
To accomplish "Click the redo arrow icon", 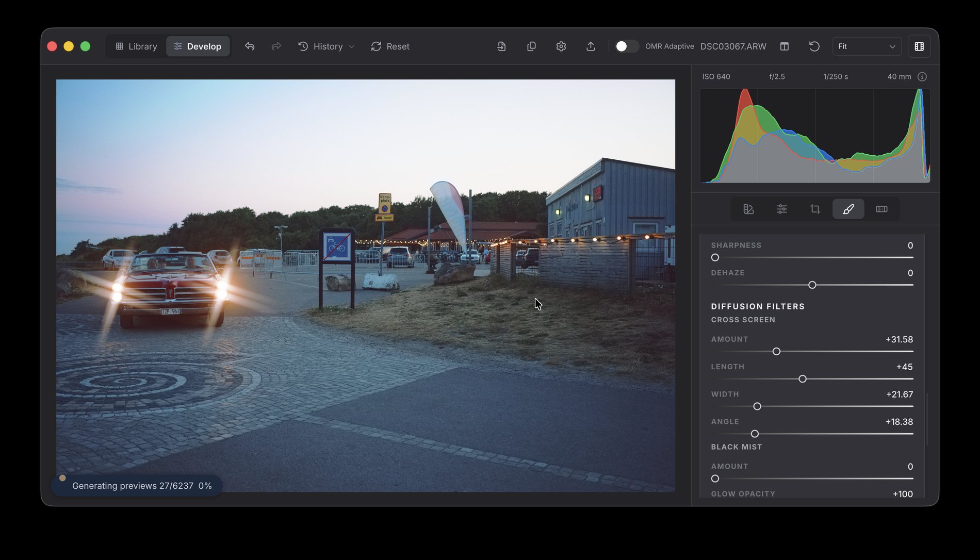I will pyautogui.click(x=276, y=46).
